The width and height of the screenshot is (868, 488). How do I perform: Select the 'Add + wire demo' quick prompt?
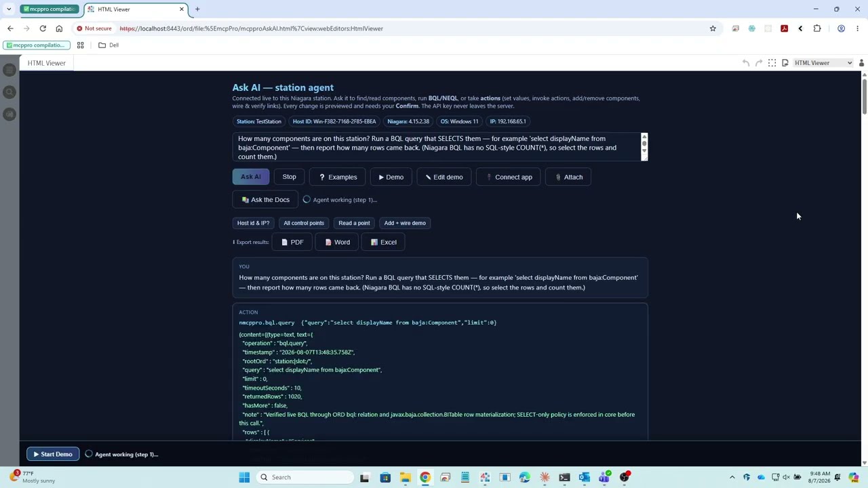405,223
